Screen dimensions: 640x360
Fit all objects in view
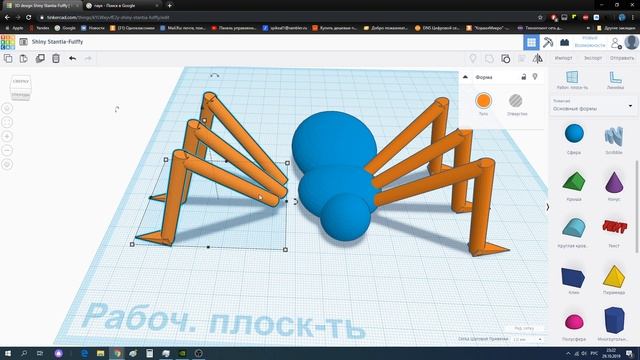pos(7,122)
